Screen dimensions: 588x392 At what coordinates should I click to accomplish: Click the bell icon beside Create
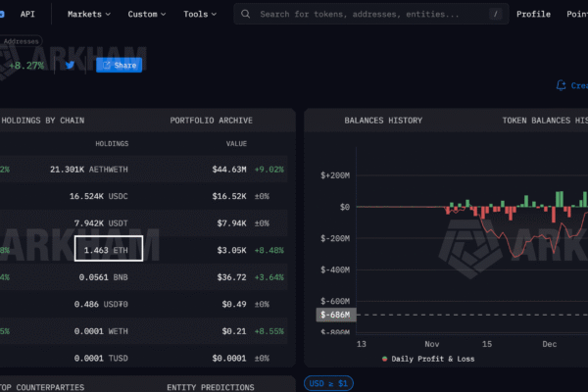point(561,85)
